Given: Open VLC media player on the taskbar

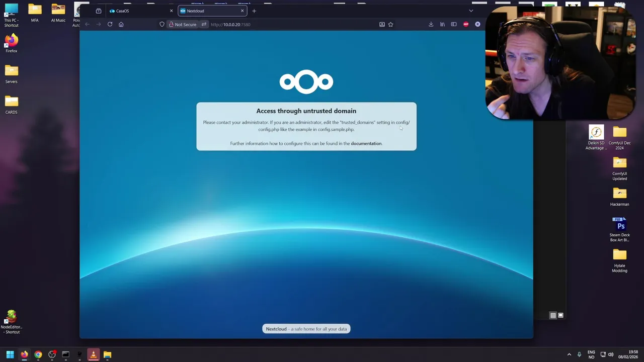Looking at the screenshot, I should (93, 354).
